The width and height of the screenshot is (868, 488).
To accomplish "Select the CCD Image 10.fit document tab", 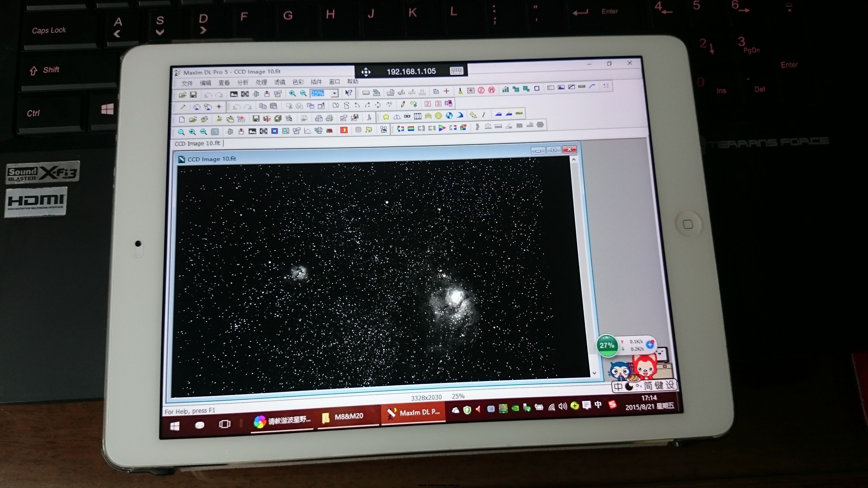I will (x=198, y=143).
